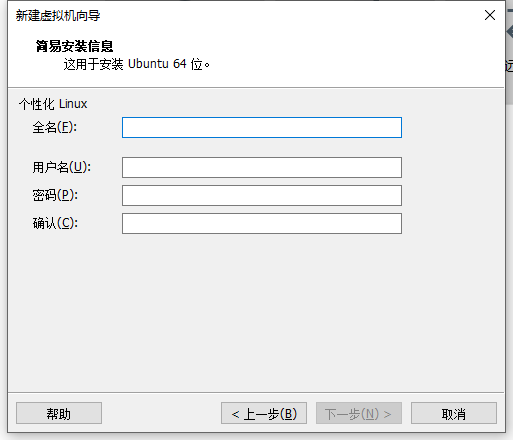Click the 简易安装信息 heading text
The image size is (513, 440).
(x=74, y=46)
